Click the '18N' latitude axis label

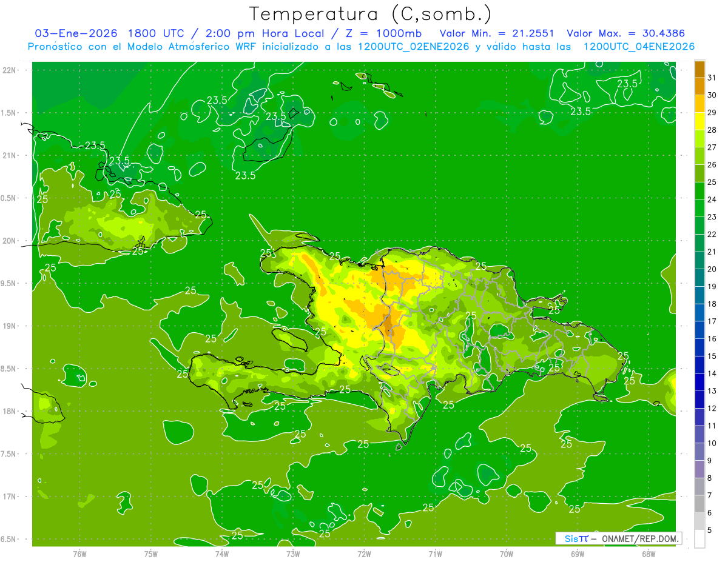[10, 412]
